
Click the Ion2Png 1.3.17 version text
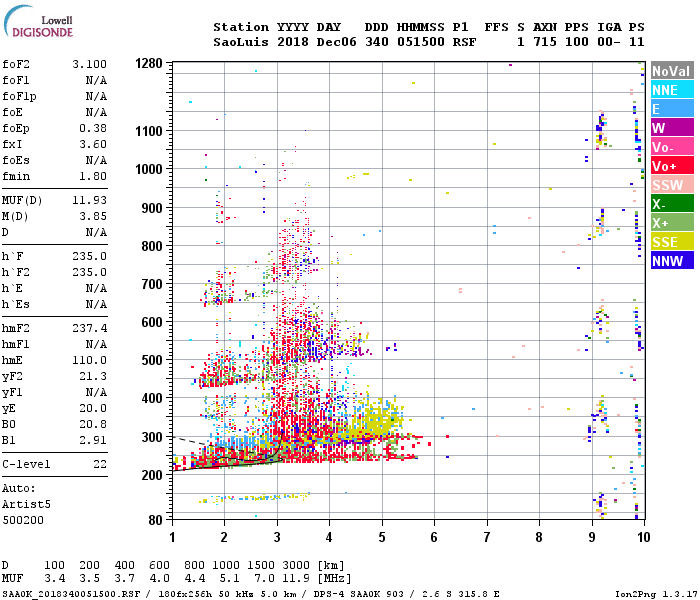pos(656,594)
